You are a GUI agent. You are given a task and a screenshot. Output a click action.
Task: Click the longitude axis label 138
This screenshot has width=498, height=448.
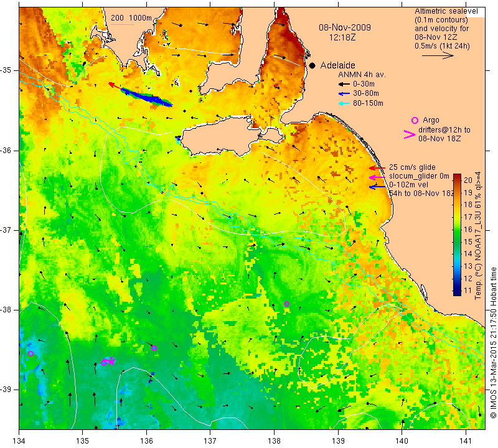pyautogui.click(x=274, y=441)
